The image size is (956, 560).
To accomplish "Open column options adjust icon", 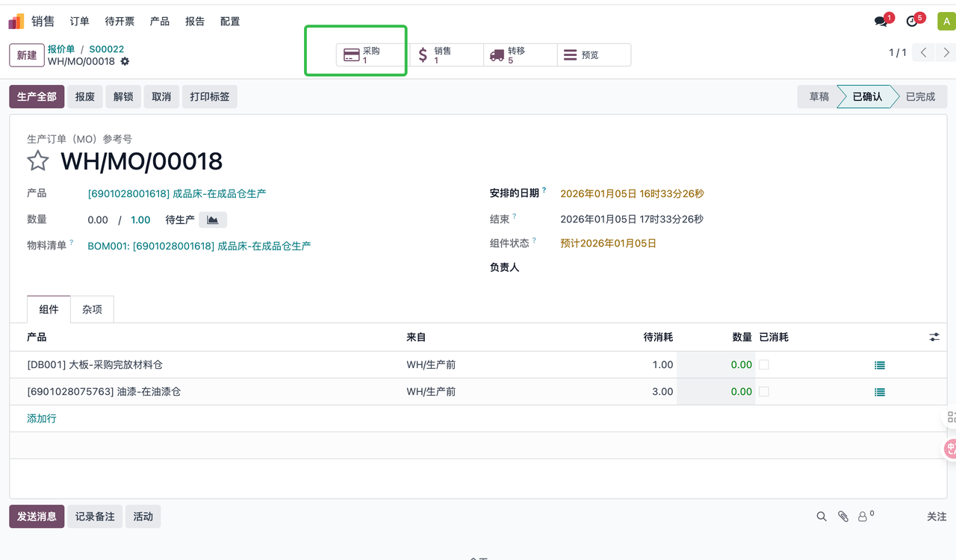I will pos(934,337).
